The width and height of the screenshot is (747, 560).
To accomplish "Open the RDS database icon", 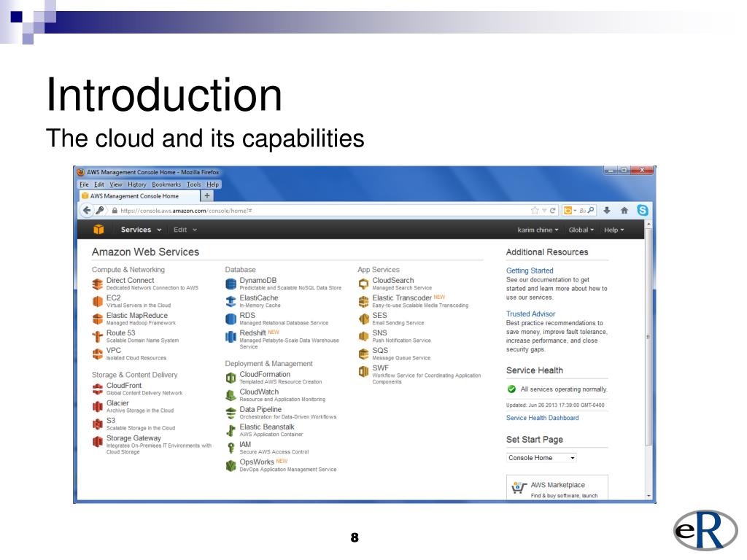I will pos(231,319).
